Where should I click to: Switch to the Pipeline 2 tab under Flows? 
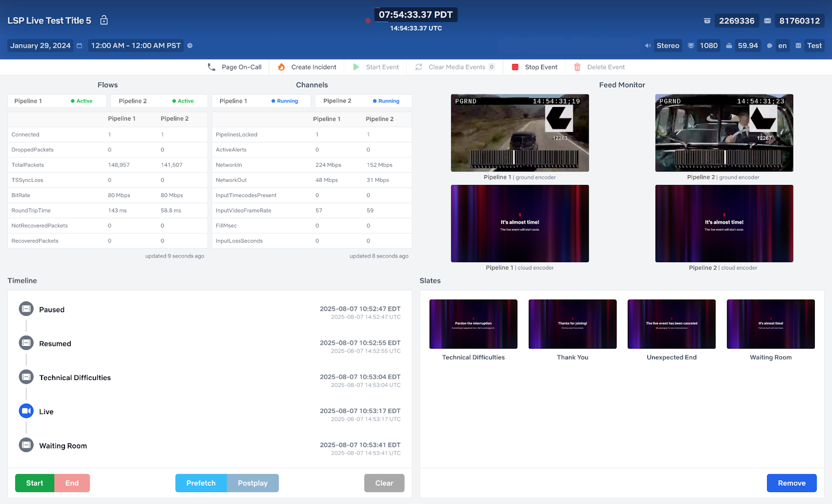coord(159,100)
